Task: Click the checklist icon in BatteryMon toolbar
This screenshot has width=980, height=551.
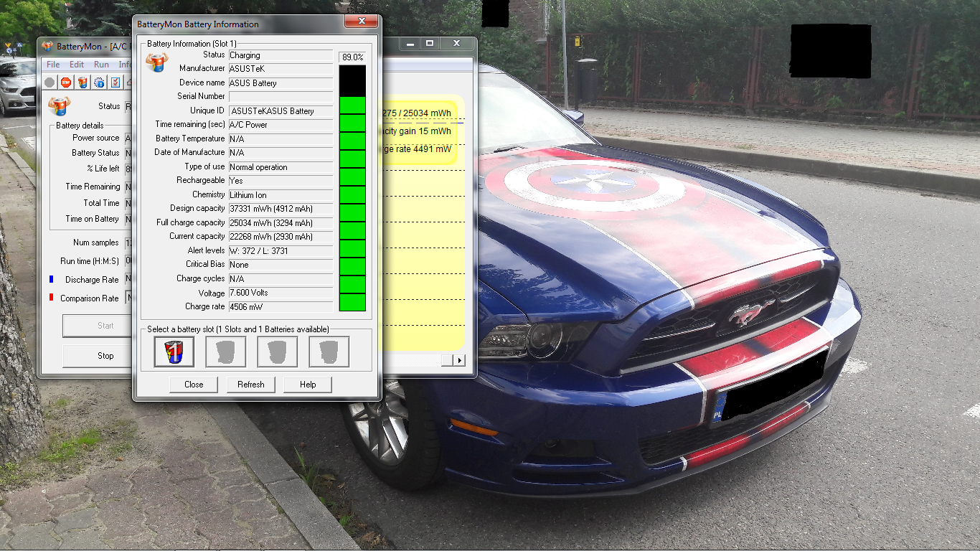Action: [x=115, y=83]
